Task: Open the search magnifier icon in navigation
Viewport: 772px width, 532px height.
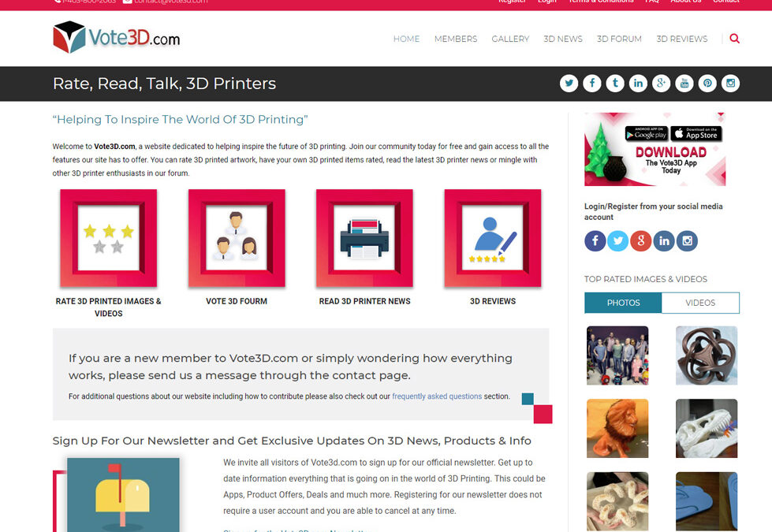Action: [734, 39]
